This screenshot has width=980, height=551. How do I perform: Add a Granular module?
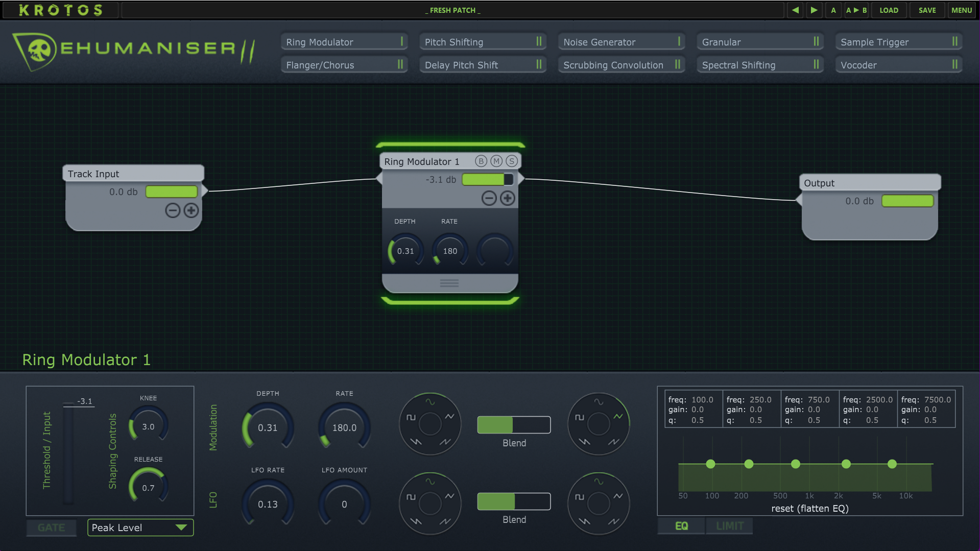[760, 42]
